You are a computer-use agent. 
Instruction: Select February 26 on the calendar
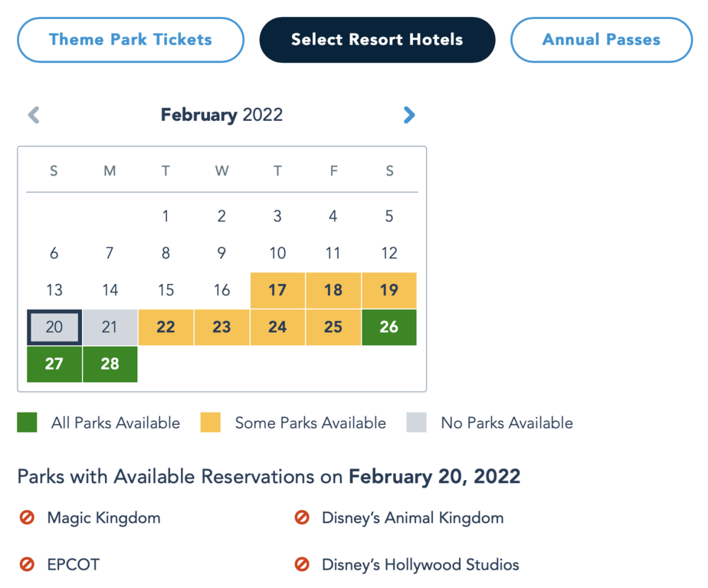(x=389, y=327)
